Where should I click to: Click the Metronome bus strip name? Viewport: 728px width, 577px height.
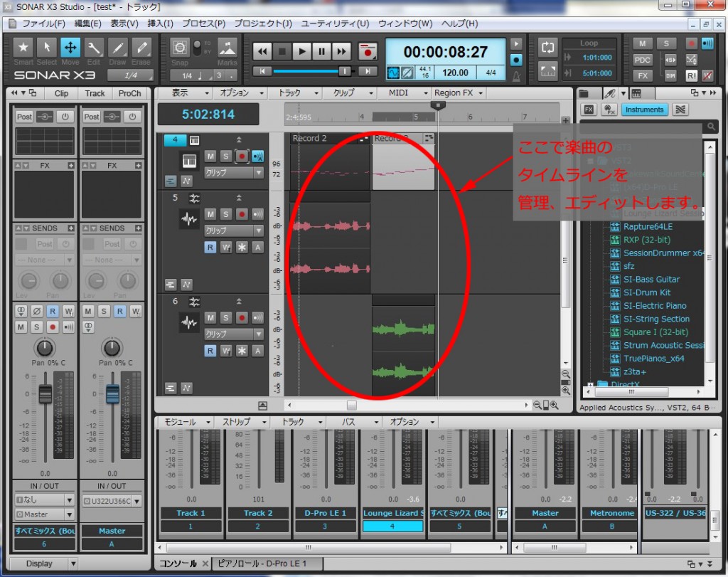coord(611,514)
